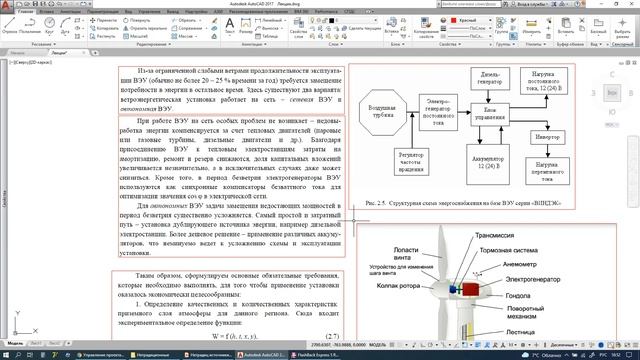Select the Dimension (Размер) tool
The width and height of the screenshot is (640, 360).
tap(246, 25)
